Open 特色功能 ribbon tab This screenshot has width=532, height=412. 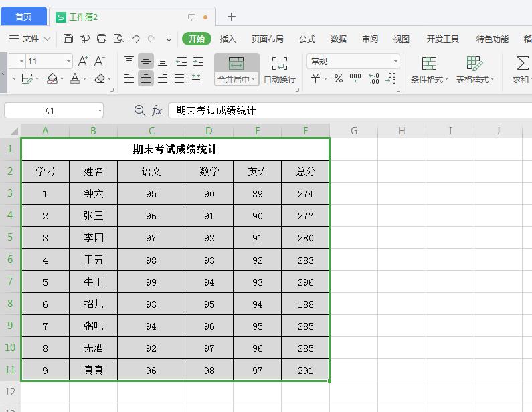coord(492,39)
